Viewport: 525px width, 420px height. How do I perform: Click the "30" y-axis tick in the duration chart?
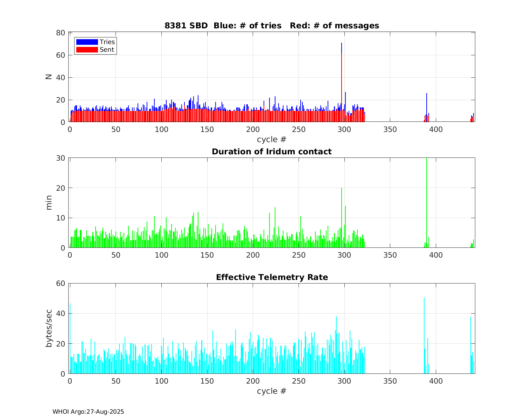pos(61,158)
